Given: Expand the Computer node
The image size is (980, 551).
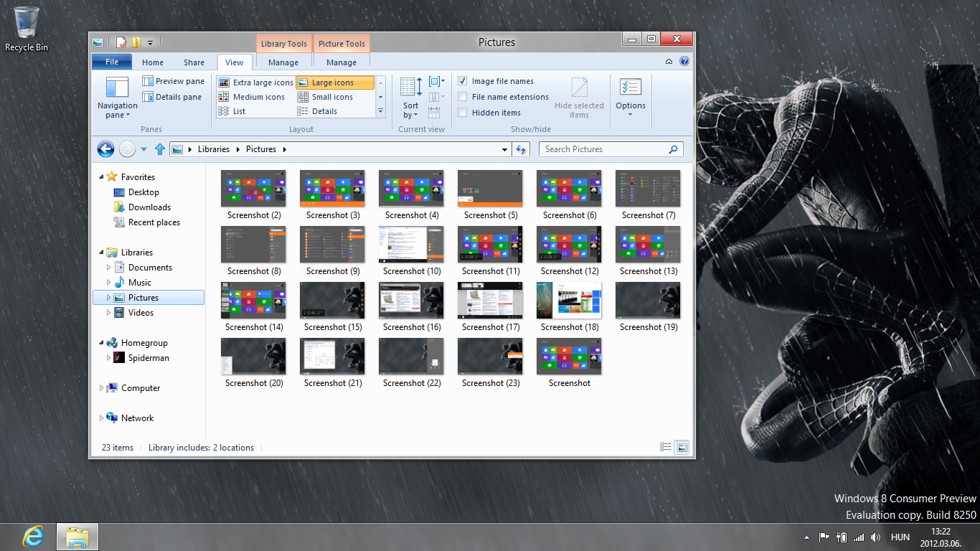Looking at the screenshot, I should tap(101, 388).
